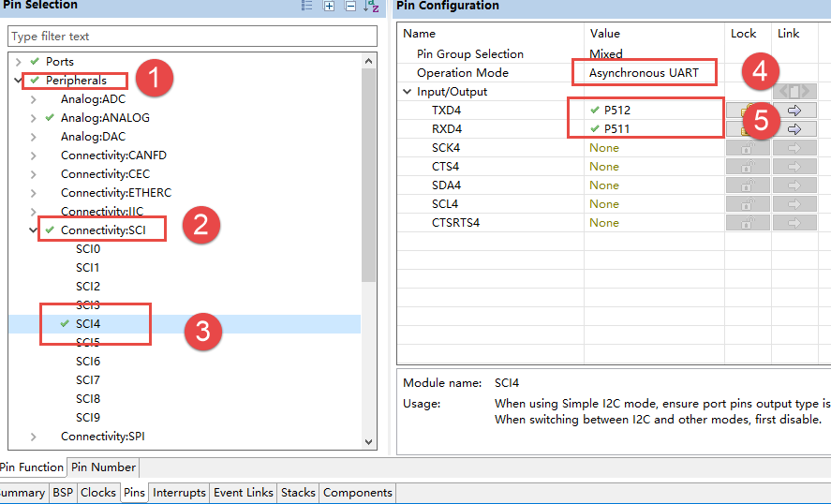The height and width of the screenshot is (504, 831).
Task: Collapse the Peripherals tree node
Action: 18,81
